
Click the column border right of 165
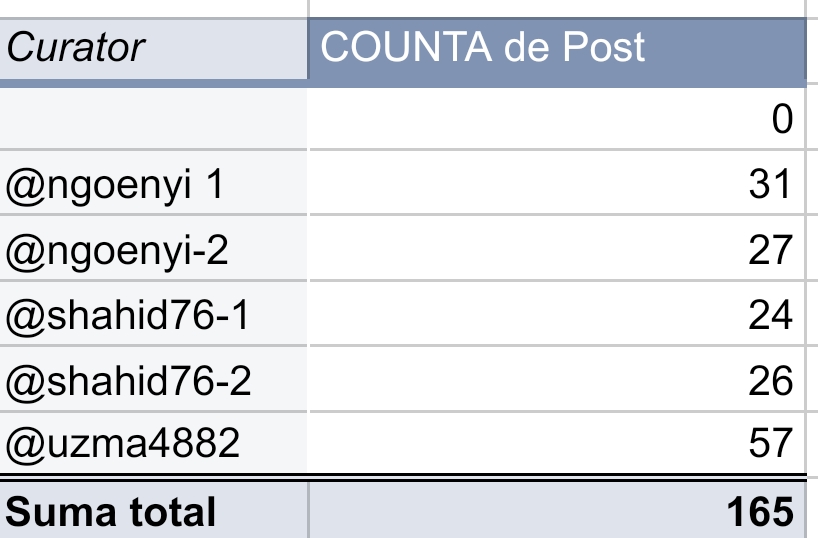[808, 510]
